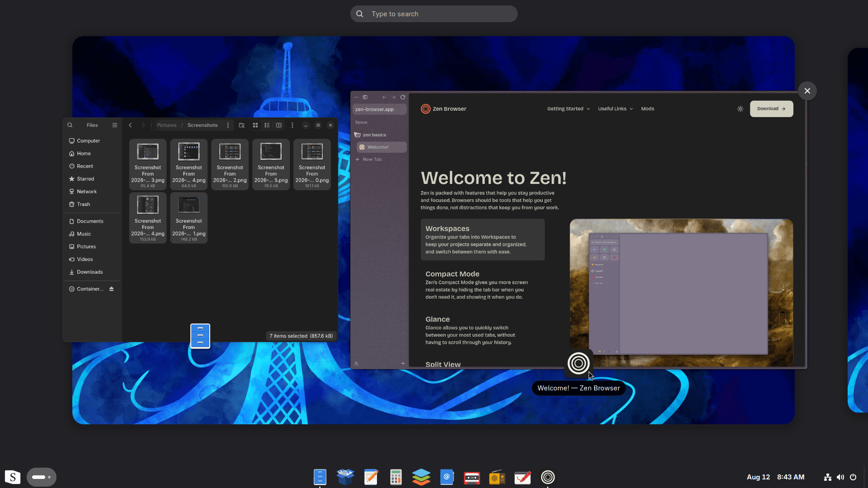Select the Workspaces feature card
Screen dimensions: 868x488
pyautogui.click(x=482, y=239)
